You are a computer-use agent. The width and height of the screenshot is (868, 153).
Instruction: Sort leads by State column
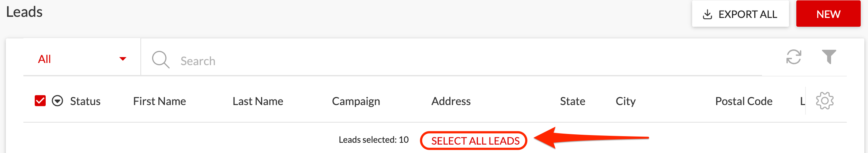(573, 101)
